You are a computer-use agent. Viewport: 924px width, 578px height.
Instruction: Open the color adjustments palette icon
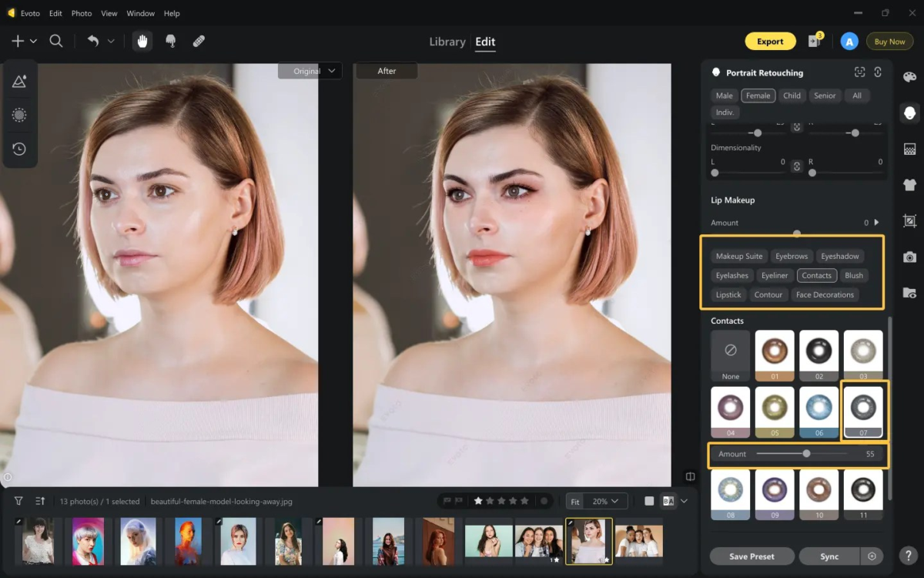point(909,77)
